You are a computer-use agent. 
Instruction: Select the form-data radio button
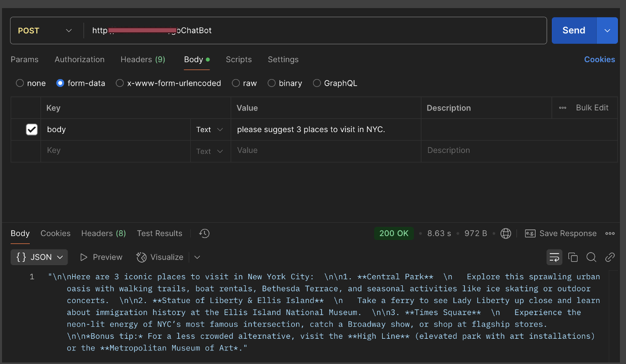click(60, 83)
